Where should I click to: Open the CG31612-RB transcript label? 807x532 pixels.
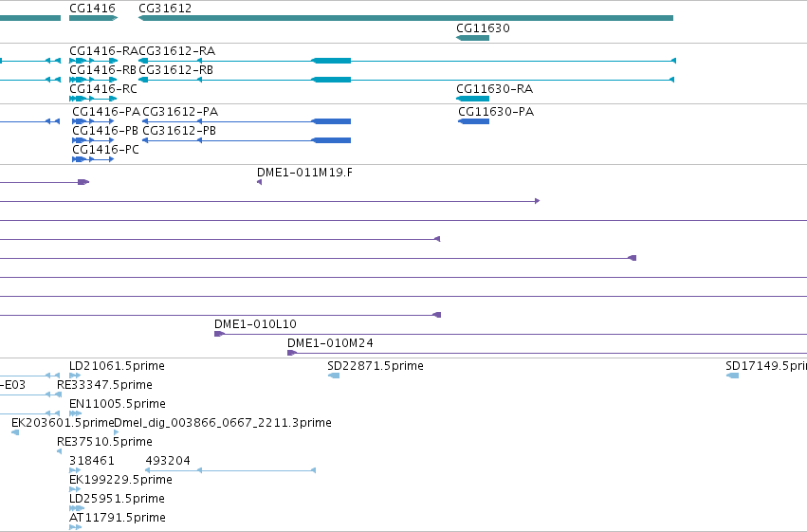(175, 70)
